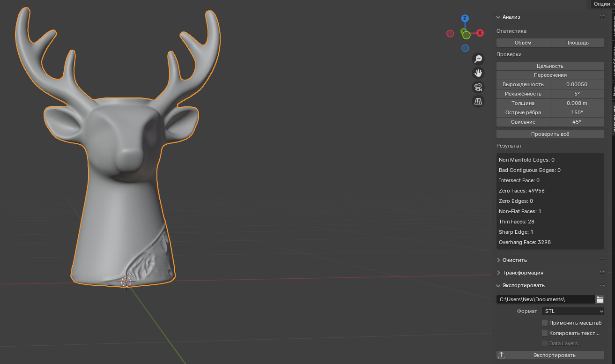
Task: Click the pan view hand icon
Action: point(478,73)
